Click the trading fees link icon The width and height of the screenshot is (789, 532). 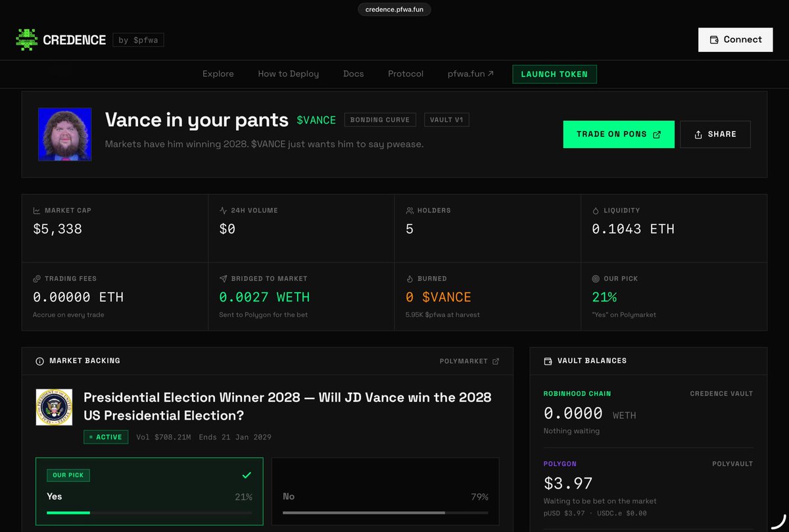click(37, 279)
